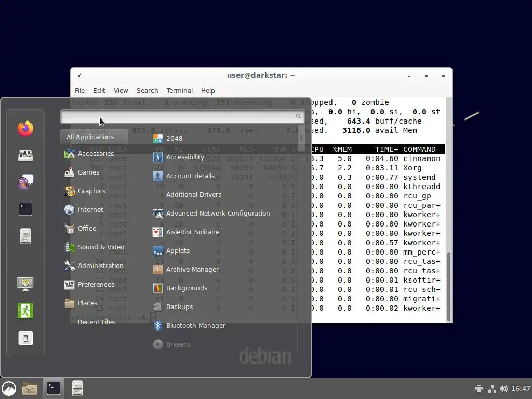This screenshot has height=399, width=532.
Task: Click the Log Out icon in sidebar
Action: pyautogui.click(x=25, y=311)
